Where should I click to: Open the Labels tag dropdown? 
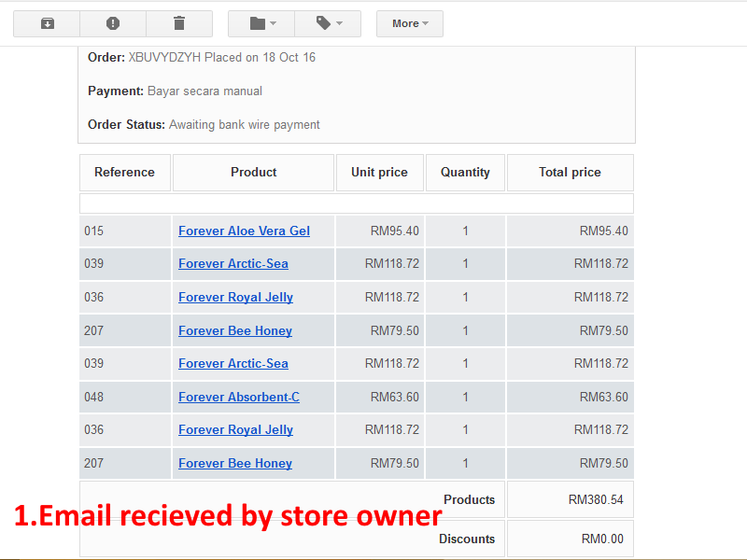coord(328,23)
